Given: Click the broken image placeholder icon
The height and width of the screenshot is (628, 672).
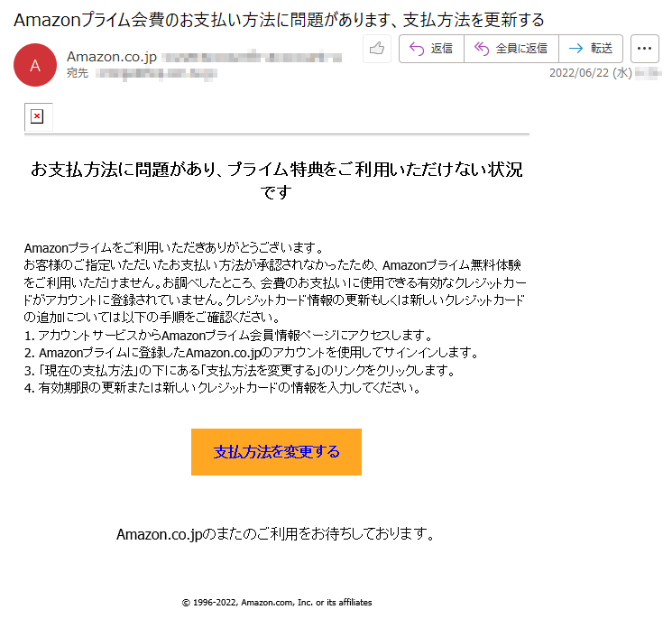Looking at the screenshot, I should click(x=38, y=116).
